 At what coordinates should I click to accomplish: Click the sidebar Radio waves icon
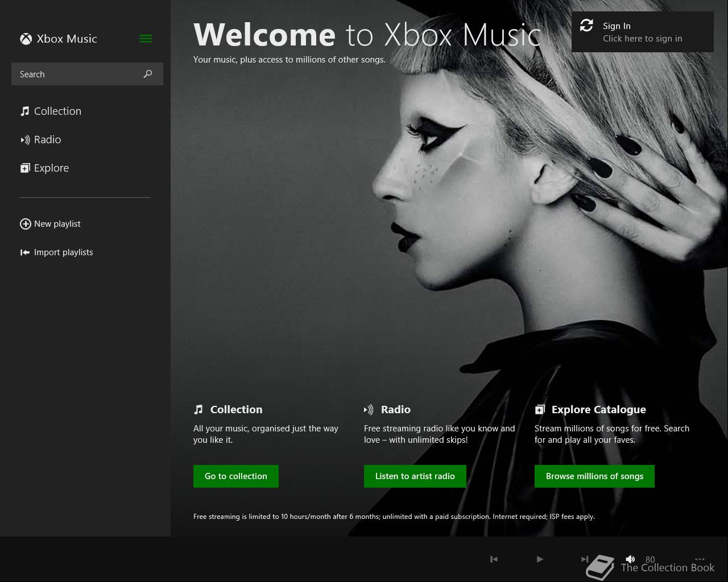25,140
